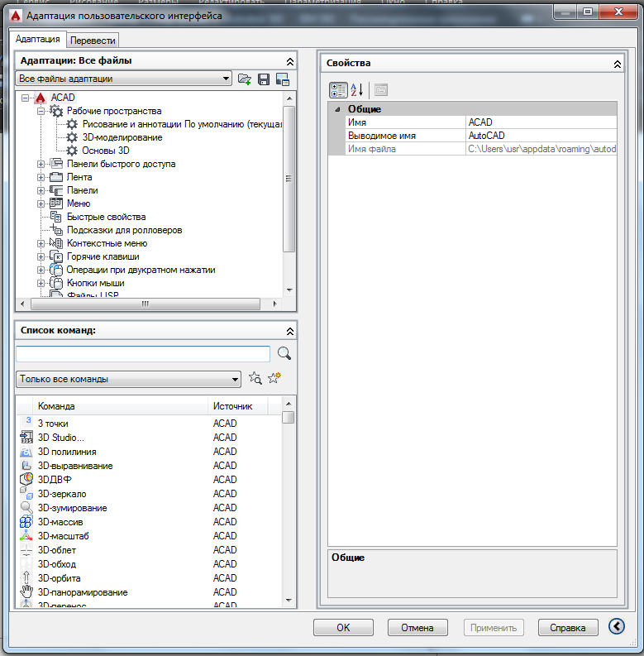This screenshot has height=656, width=644.
Task: Create a new command star icon
Action: 274,378
